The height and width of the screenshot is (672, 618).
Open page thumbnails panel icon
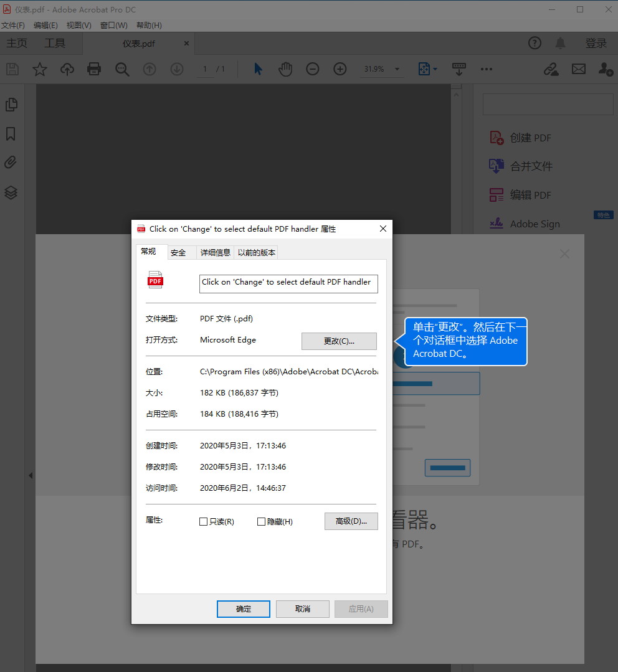click(x=12, y=105)
